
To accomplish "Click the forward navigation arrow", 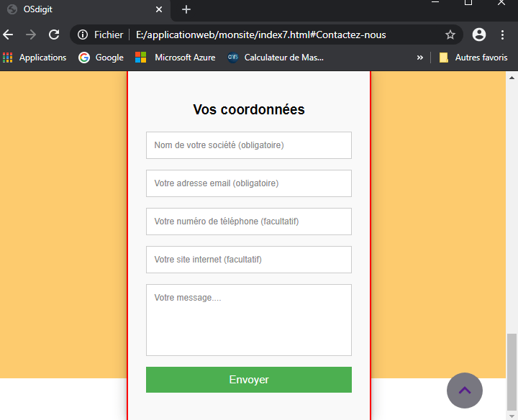I will [31, 35].
